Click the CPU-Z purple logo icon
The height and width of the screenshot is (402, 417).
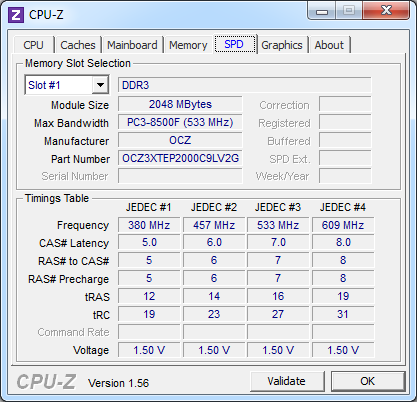(x=16, y=15)
